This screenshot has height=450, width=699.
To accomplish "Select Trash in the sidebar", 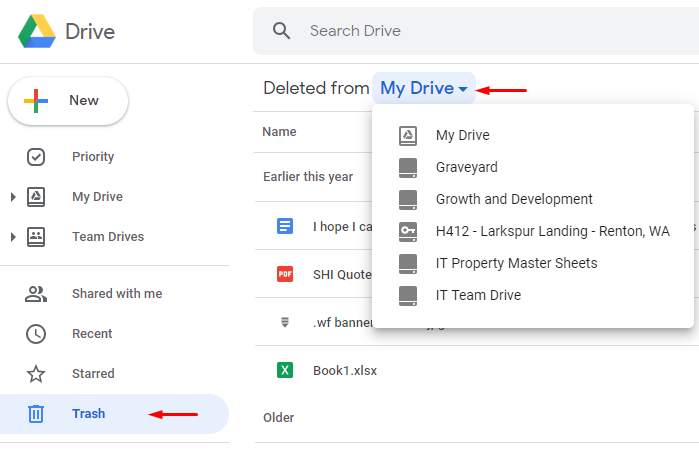I will (x=114, y=414).
